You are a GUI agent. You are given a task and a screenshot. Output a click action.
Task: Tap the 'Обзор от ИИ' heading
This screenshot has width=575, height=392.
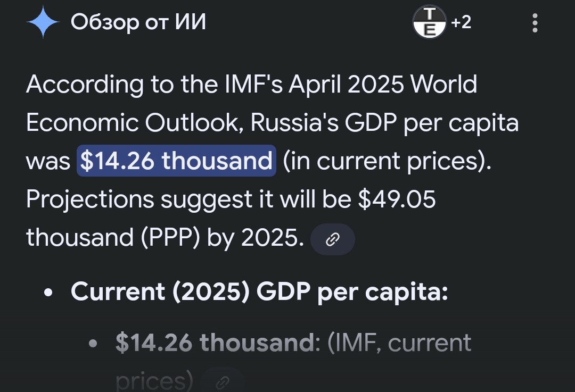[x=138, y=23]
